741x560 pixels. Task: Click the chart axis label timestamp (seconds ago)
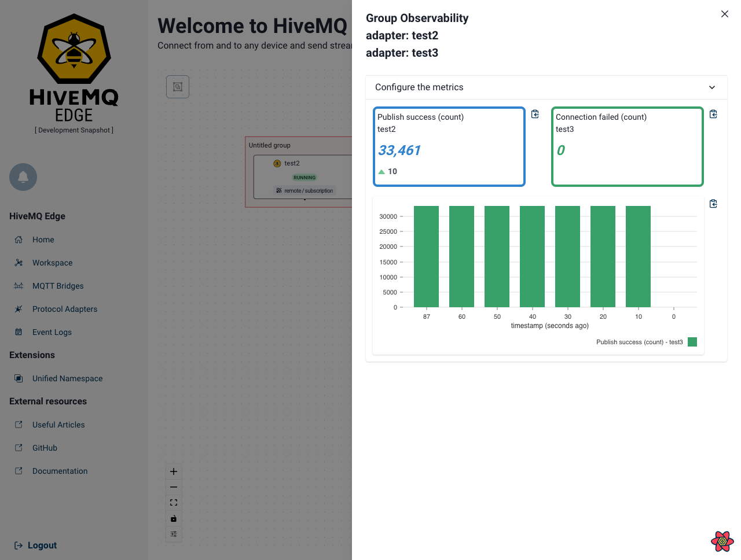(x=550, y=326)
